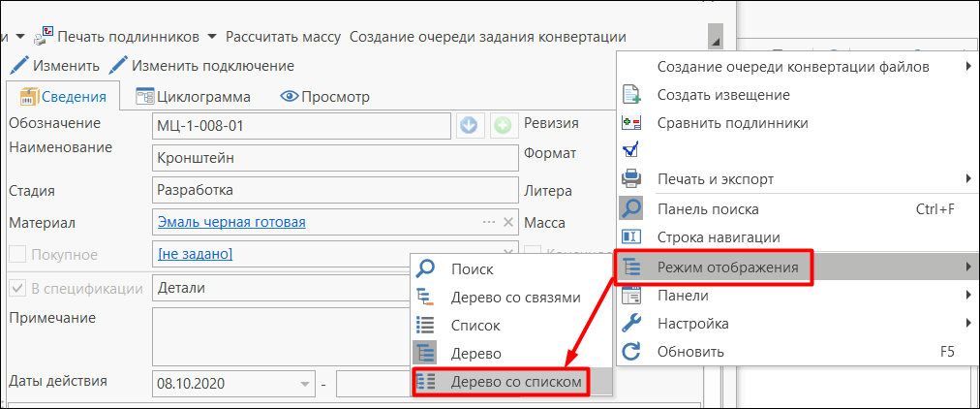Click the Печать подлинников printer icon
The height and width of the screenshot is (409, 980).
44,37
